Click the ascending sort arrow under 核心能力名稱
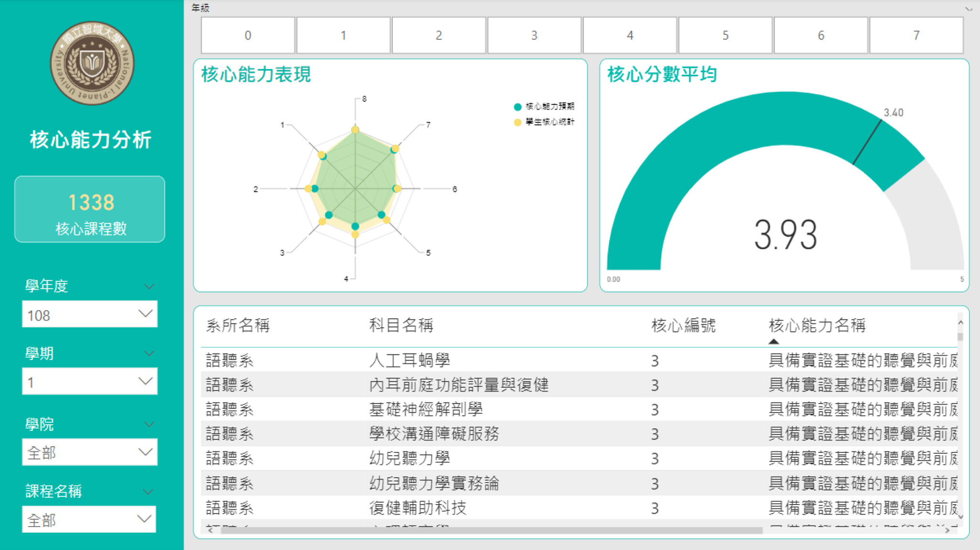Viewport: 980px width, 550px height. [x=773, y=341]
